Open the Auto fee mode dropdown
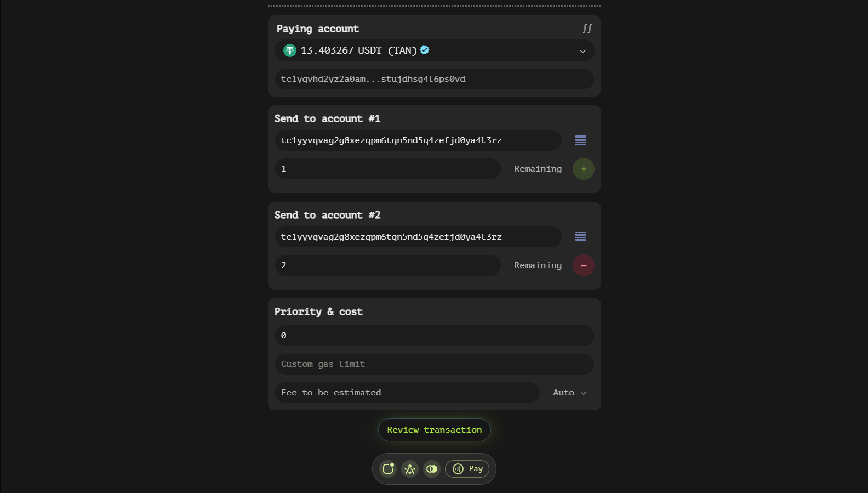Viewport: 868px width, 493px height. pyautogui.click(x=569, y=393)
